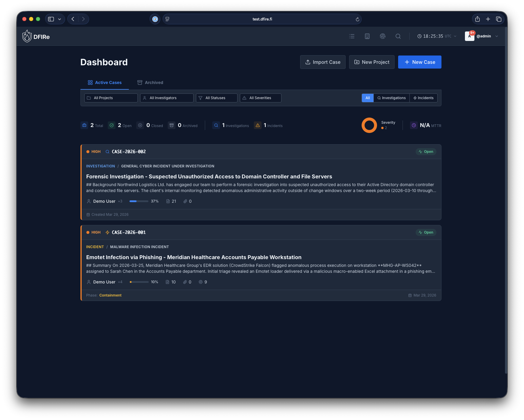Select the All case type filter

click(x=368, y=98)
